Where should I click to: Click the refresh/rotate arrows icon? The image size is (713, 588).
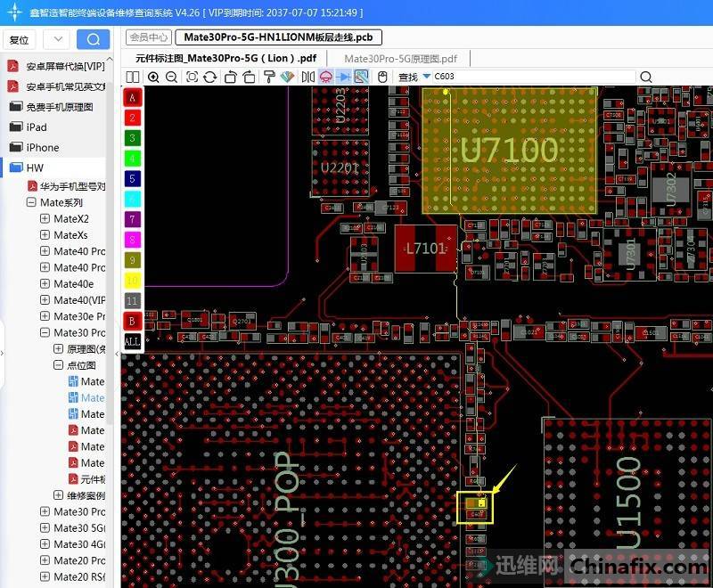tap(211, 78)
